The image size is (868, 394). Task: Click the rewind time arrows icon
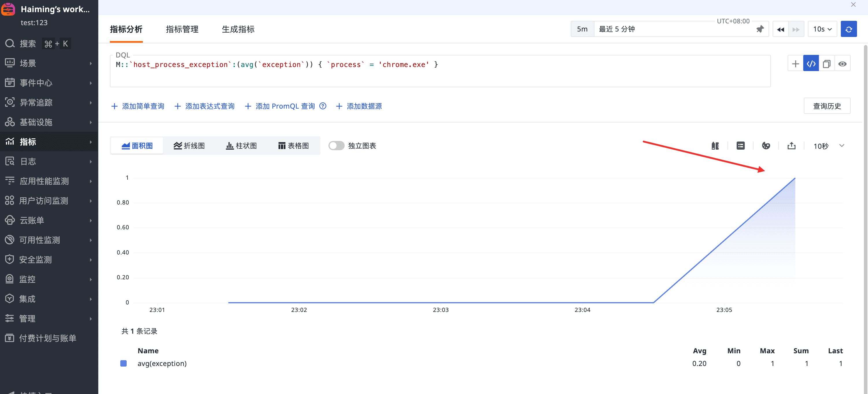[x=780, y=29]
